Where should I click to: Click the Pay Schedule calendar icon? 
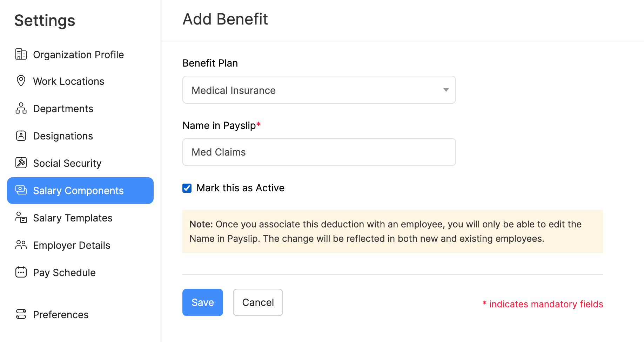click(21, 272)
